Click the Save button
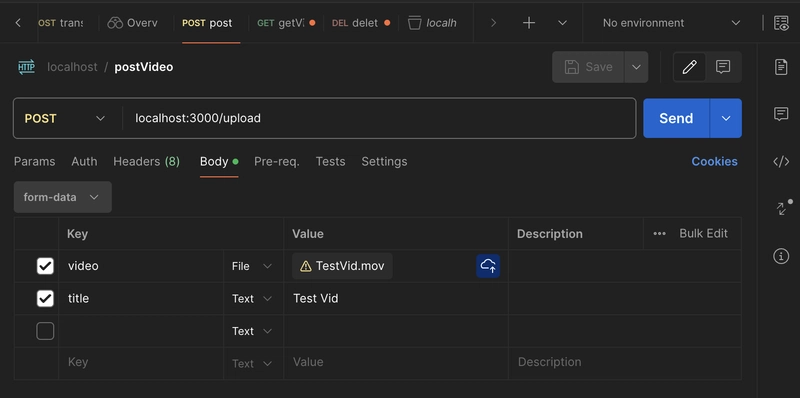 [x=588, y=67]
